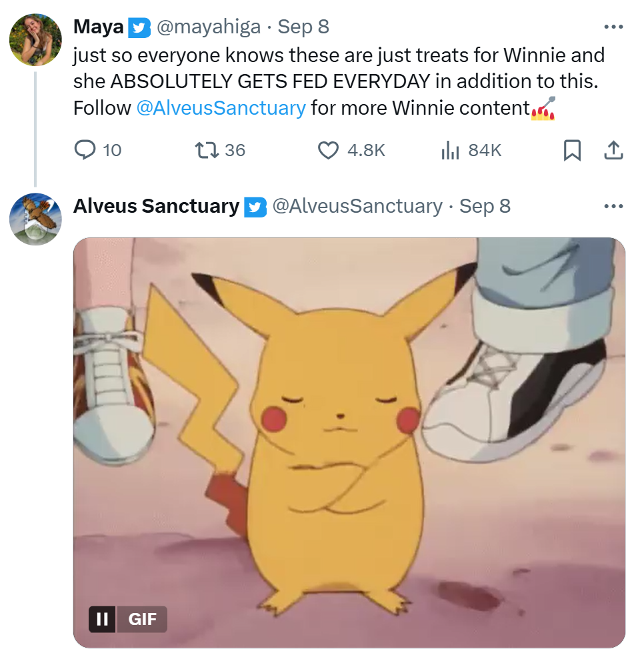This screenshot has height=659, width=644.
Task: Pause the Pikachu GIF
Action: click(x=102, y=619)
